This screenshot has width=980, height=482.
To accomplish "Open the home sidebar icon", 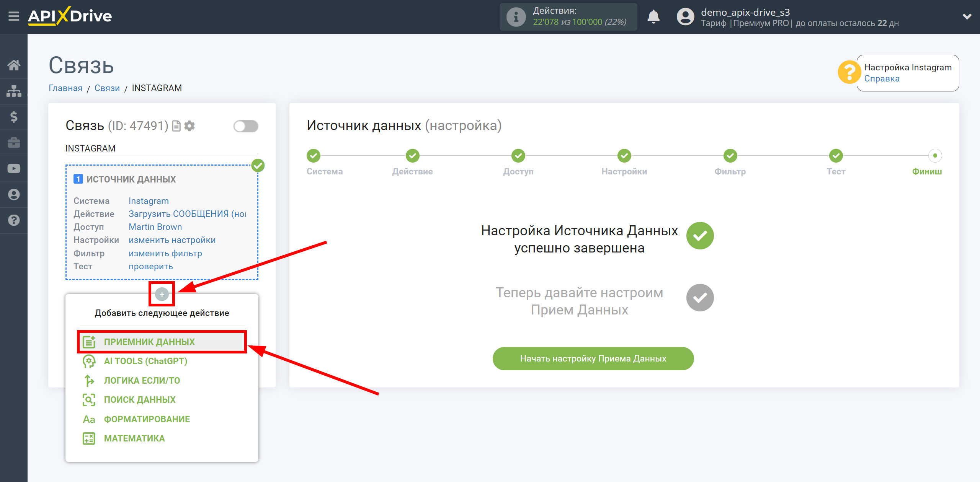I will [x=14, y=65].
